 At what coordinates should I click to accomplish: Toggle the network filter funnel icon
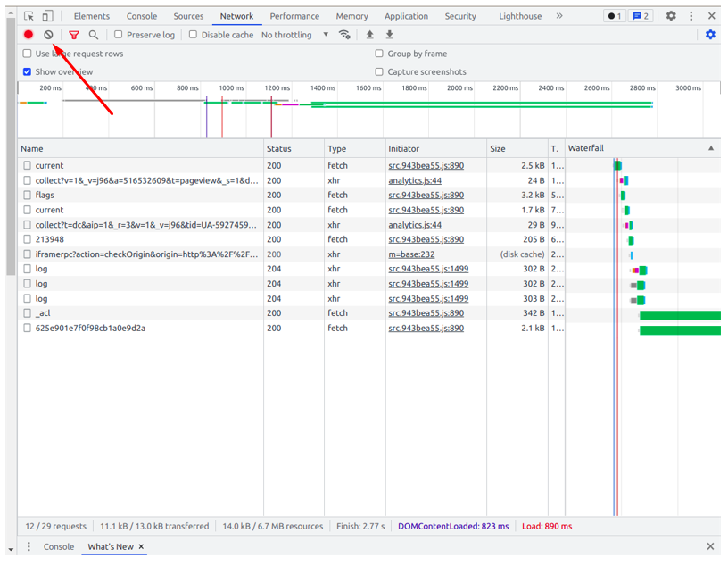point(74,35)
